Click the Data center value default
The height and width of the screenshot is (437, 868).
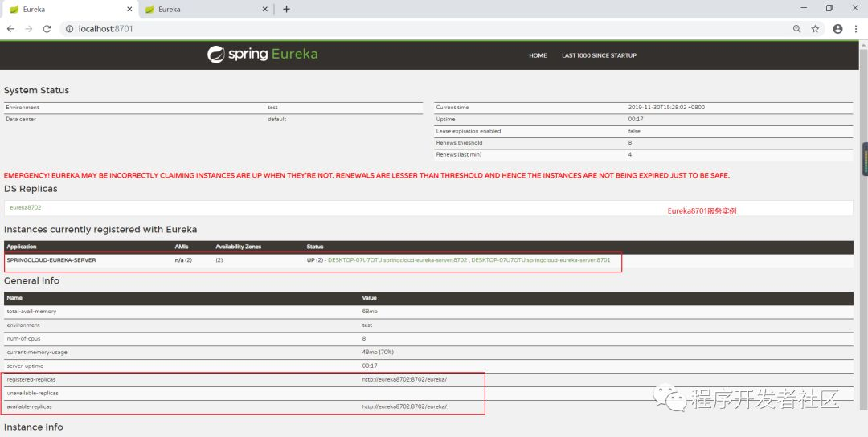click(x=276, y=119)
